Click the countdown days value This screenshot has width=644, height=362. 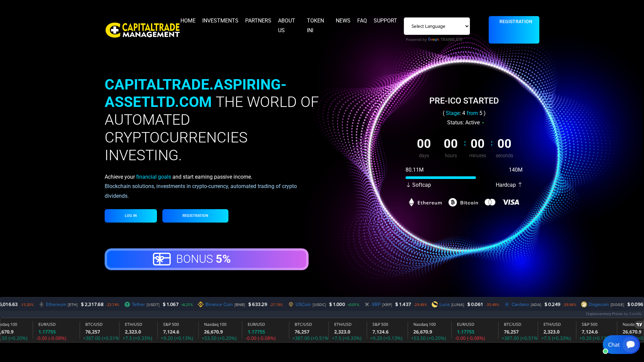(x=424, y=144)
